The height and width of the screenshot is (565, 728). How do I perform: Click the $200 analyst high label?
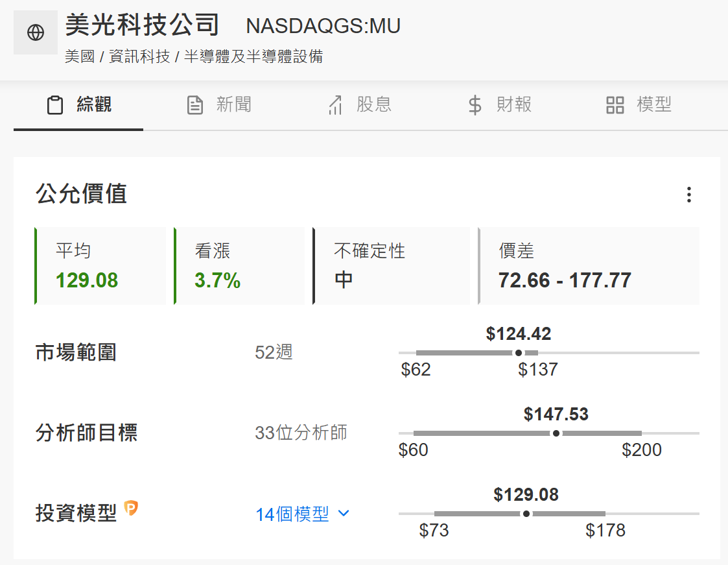[x=642, y=450]
